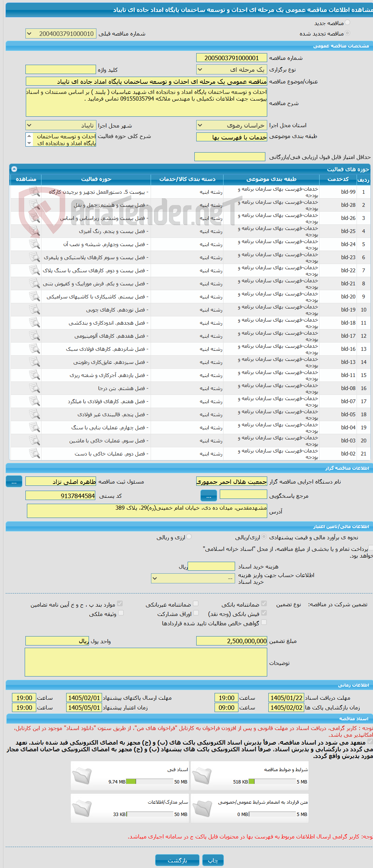Open view icon for row bld-25
373x868 pixels.
point(34,231)
